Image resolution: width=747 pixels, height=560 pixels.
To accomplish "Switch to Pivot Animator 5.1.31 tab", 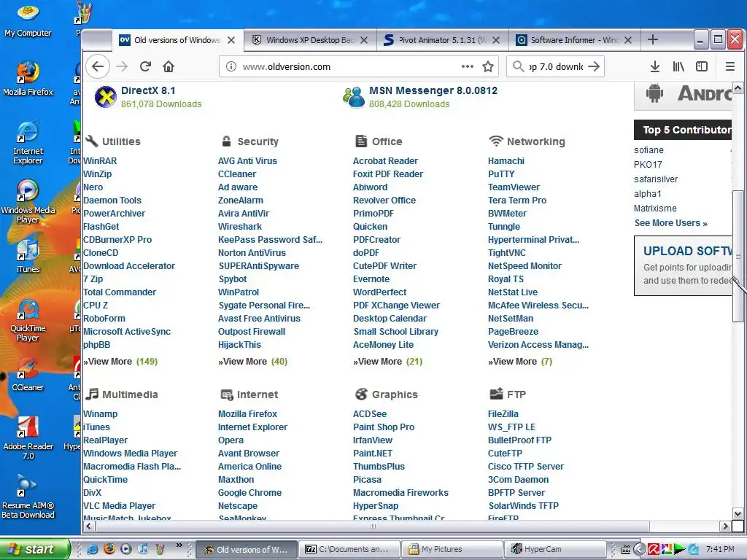I will [x=443, y=40].
